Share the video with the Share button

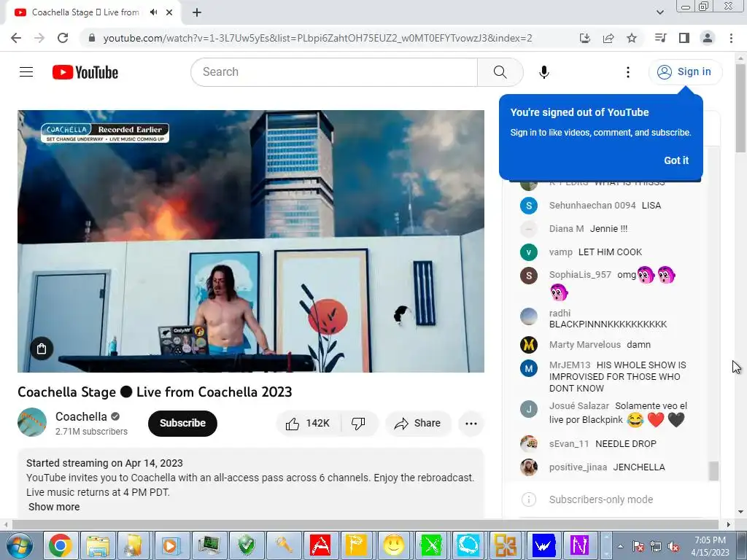coord(418,424)
